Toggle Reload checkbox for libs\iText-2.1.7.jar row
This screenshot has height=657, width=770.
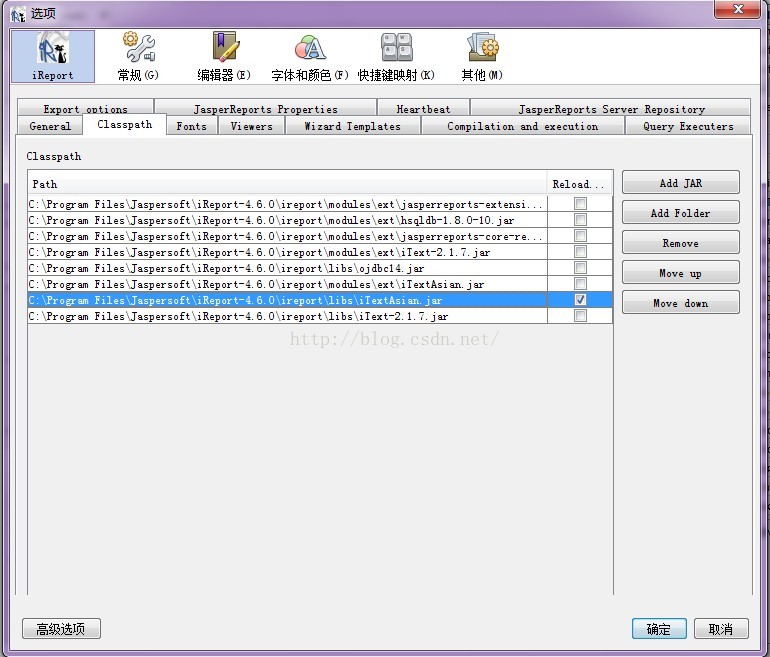[x=580, y=316]
